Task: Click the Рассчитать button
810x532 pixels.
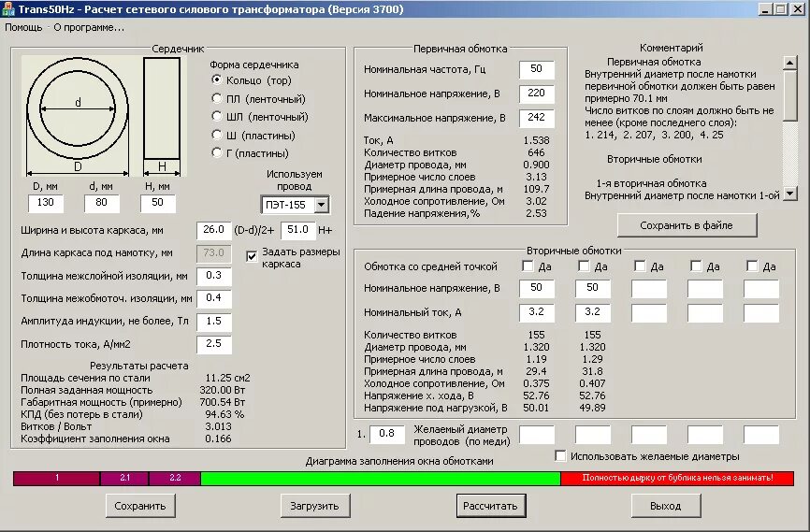Action: click(x=490, y=506)
